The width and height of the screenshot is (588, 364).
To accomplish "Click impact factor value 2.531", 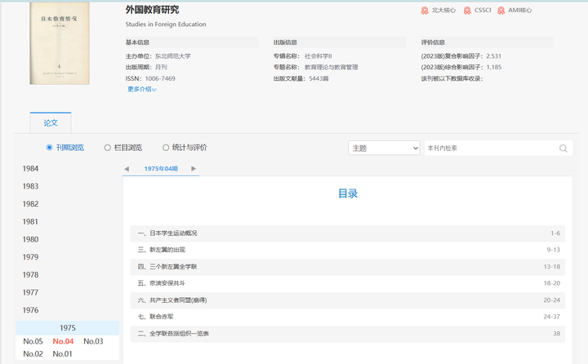I will (493, 56).
